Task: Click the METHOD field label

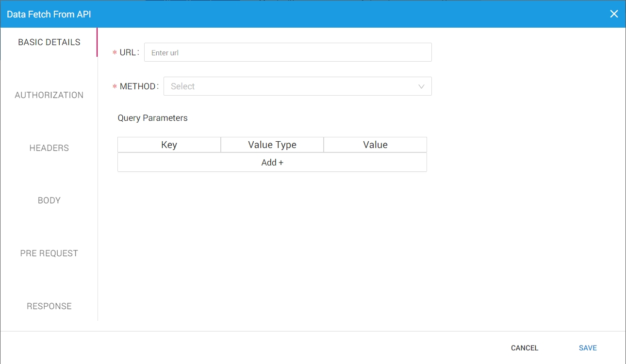Action: pyautogui.click(x=138, y=86)
